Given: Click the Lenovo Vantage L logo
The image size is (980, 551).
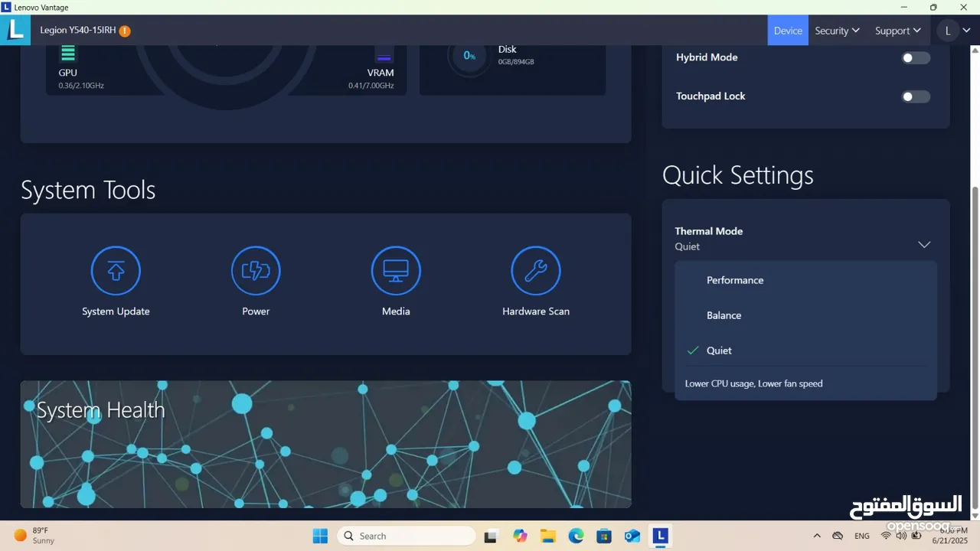Looking at the screenshot, I should pos(15,30).
